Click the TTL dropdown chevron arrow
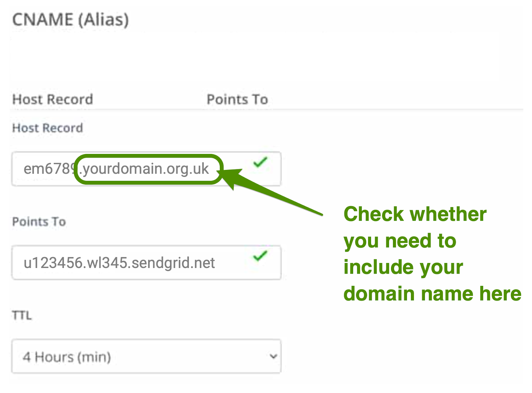Viewport: 532px width, 393px height. pos(273,356)
